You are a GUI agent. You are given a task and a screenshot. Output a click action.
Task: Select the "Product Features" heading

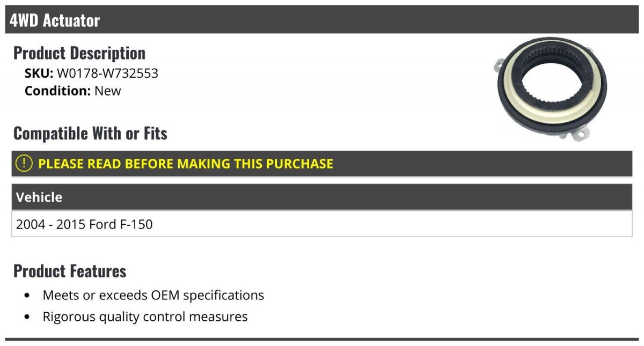(70, 271)
